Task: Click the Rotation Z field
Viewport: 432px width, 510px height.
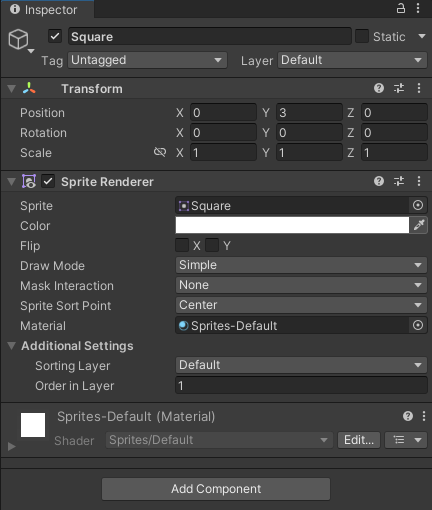Action: (x=394, y=133)
